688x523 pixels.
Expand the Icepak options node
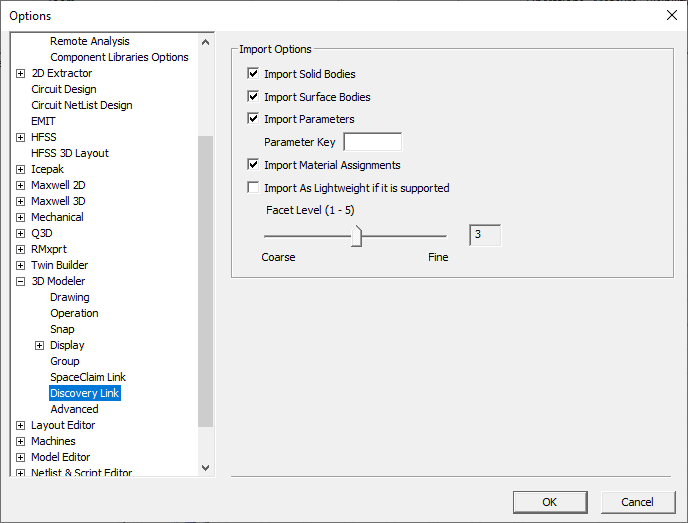coord(21,169)
